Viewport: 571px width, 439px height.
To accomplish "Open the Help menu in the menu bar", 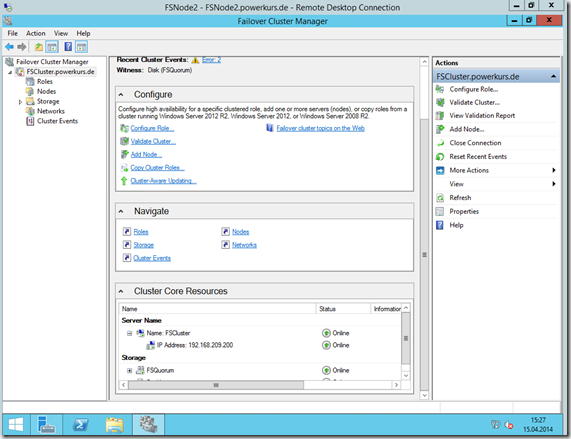I will tap(83, 33).
